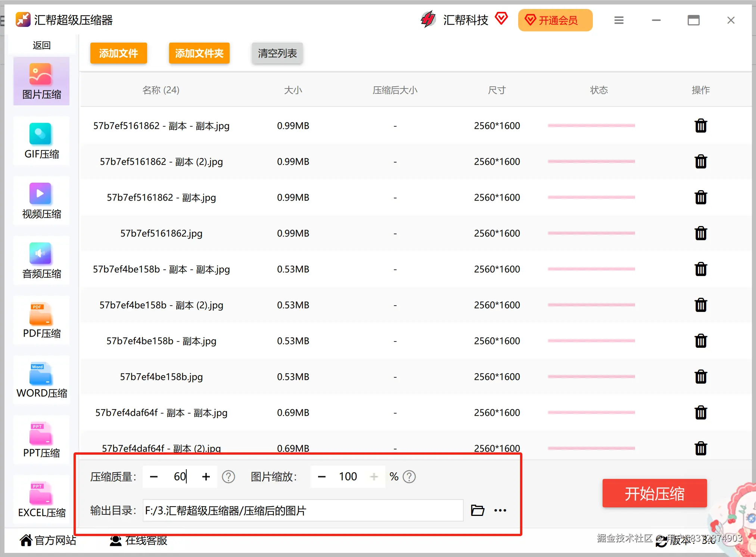Screen dimensions: 756x557
Task: Open the hamburger menu in title bar
Action: coord(619,20)
